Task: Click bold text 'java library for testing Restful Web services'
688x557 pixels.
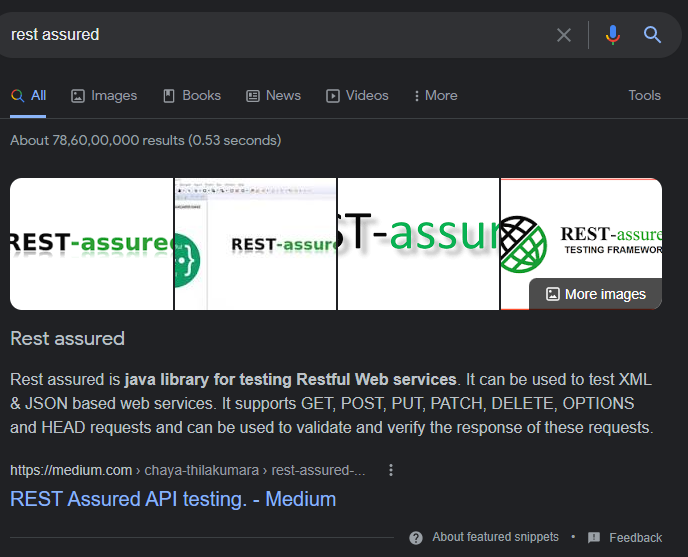Action: (x=290, y=379)
